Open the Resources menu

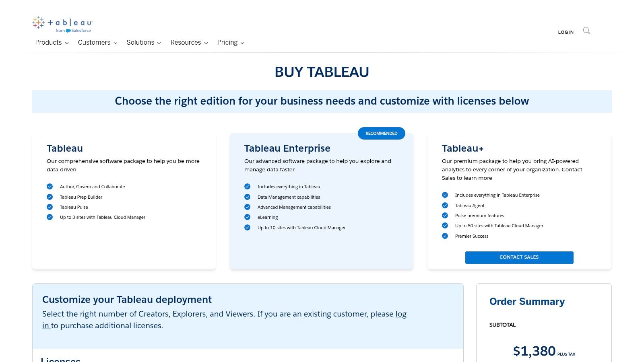click(x=189, y=43)
